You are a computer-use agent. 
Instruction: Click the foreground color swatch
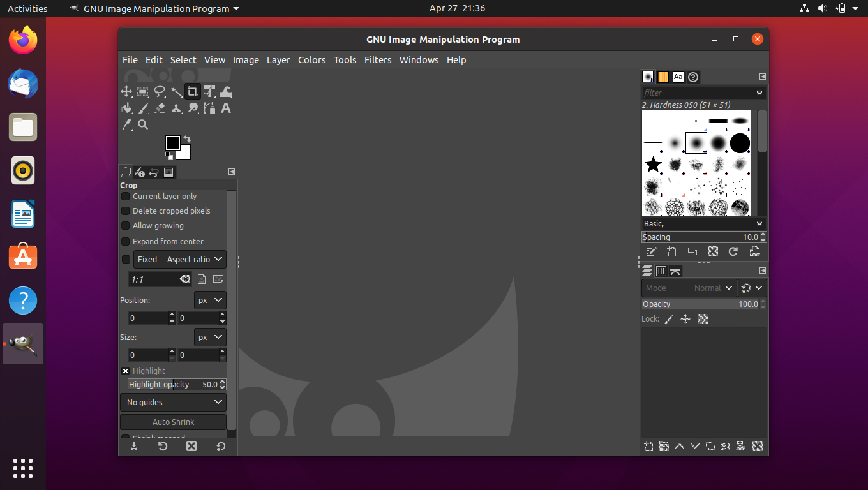[x=172, y=142]
